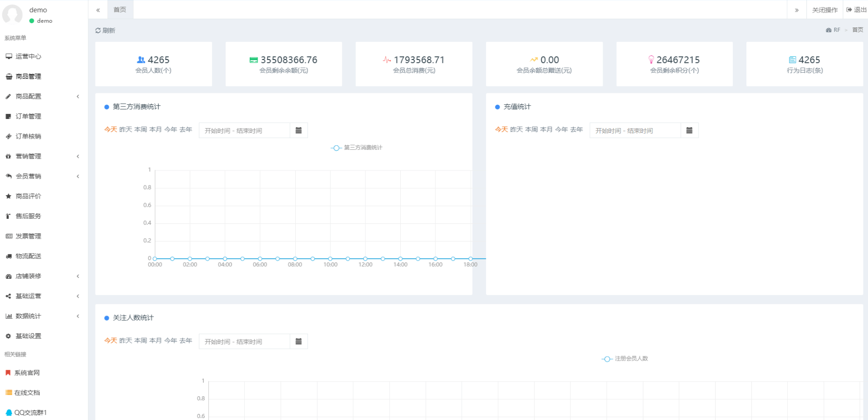Select 今年 in 充值统计

click(x=562, y=130)
